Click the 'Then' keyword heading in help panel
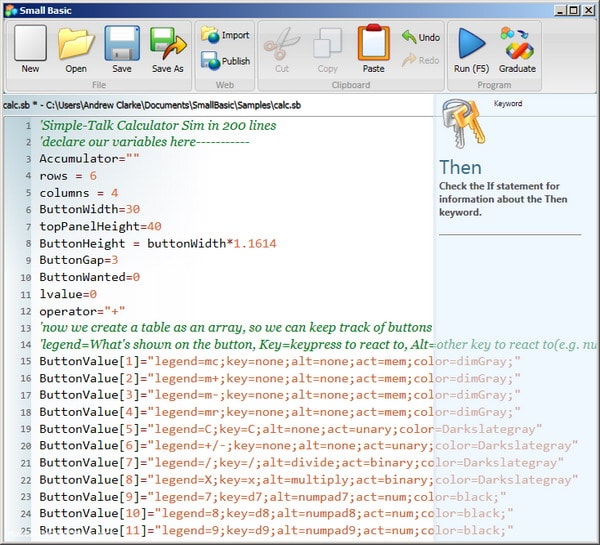The image size is (600, 545). coord(460,167)
